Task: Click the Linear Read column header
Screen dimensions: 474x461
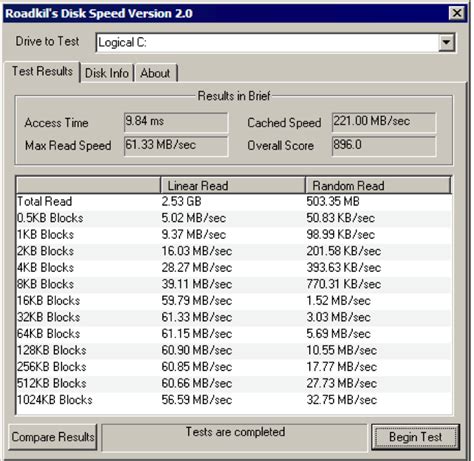Action: click(x=233, y=186)
